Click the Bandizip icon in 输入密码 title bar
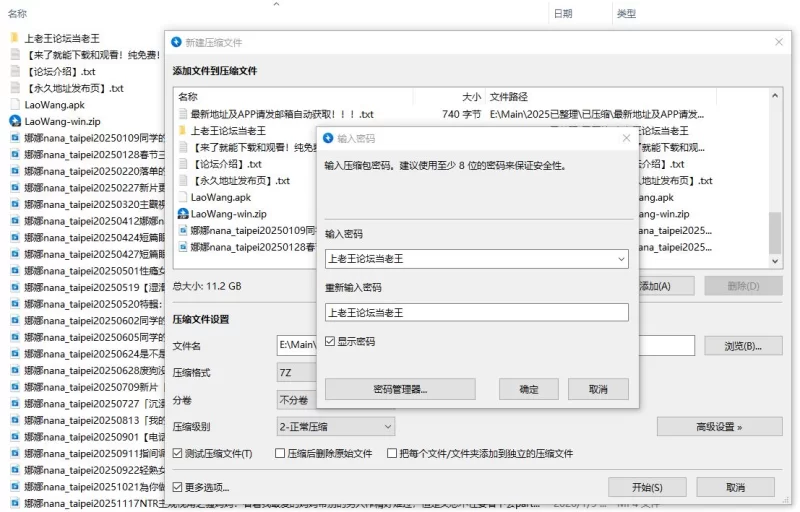 pyautogui.click(x=328, y=138)
